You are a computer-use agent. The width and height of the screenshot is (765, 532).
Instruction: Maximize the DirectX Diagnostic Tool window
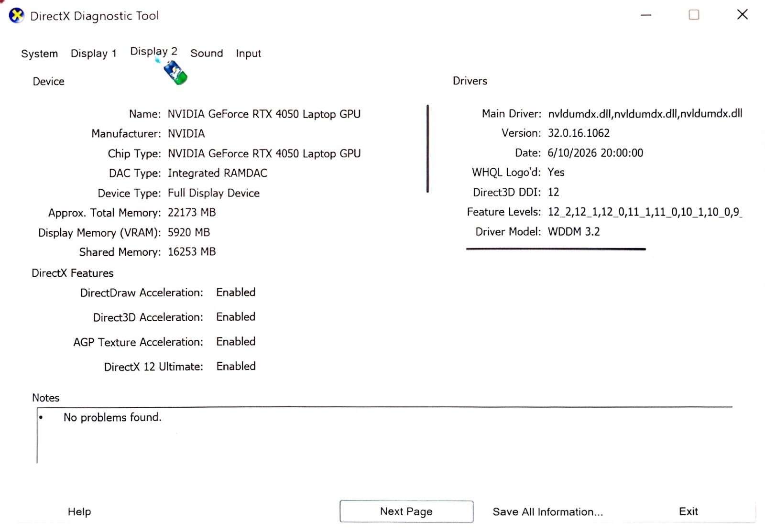pyautogui.click(x=694, y=15)
